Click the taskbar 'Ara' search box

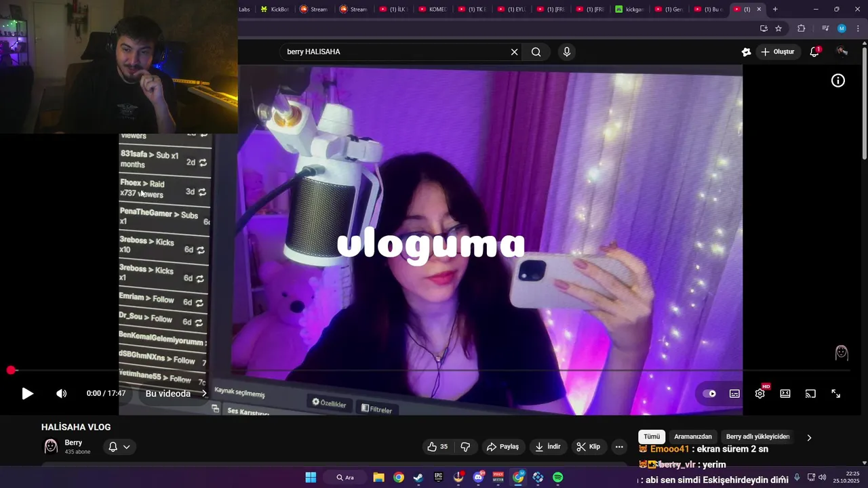click(345, 477)
